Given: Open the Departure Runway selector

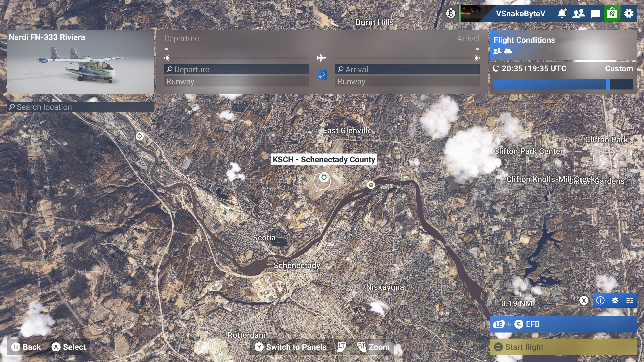Looking at the screenshot, I should (236, 82).
